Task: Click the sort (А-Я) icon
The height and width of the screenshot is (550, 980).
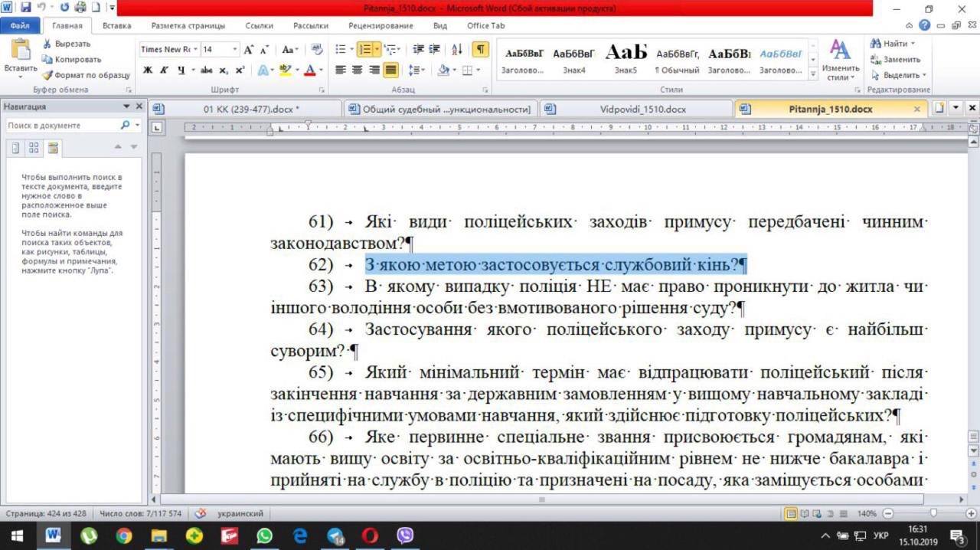Action: (x=457, y=50)
